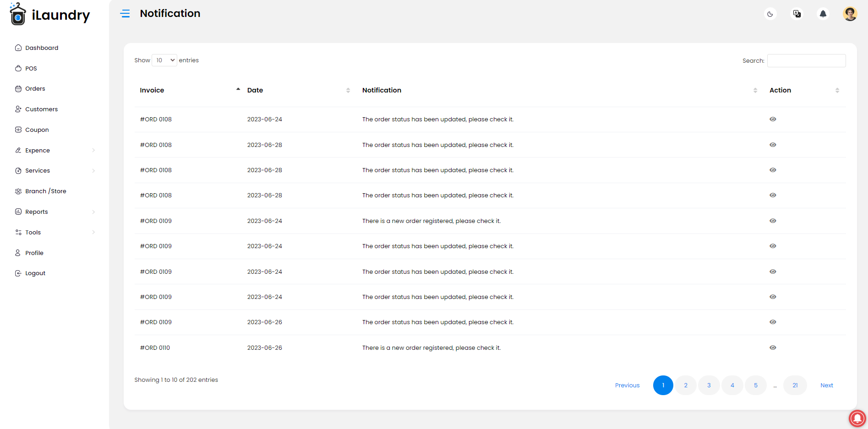Toggle dark mode moon icon
Viewport: 868px width, 429px height.
770,14
